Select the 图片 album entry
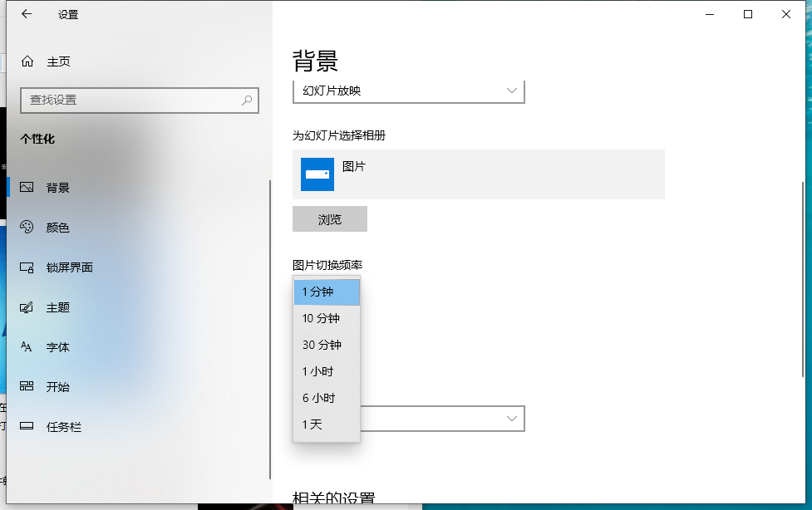Viewport: 812px width, 510px height. (479, 174)
